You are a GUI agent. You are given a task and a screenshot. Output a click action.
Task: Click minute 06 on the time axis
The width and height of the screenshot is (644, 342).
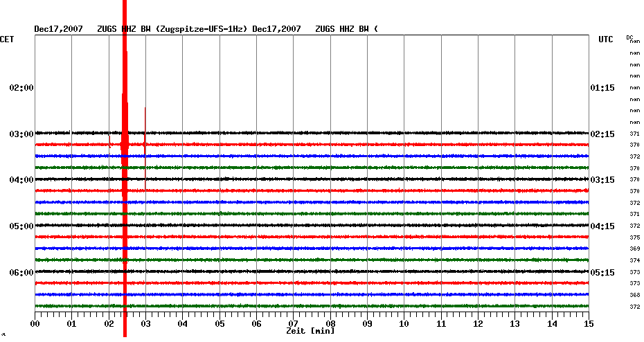click(257, 324)
